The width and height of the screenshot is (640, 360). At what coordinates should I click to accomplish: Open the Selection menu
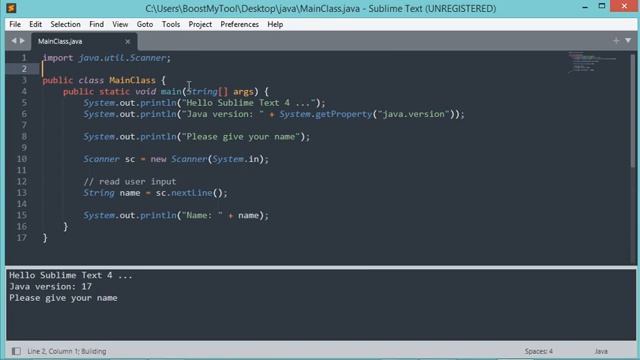point(65,24)
